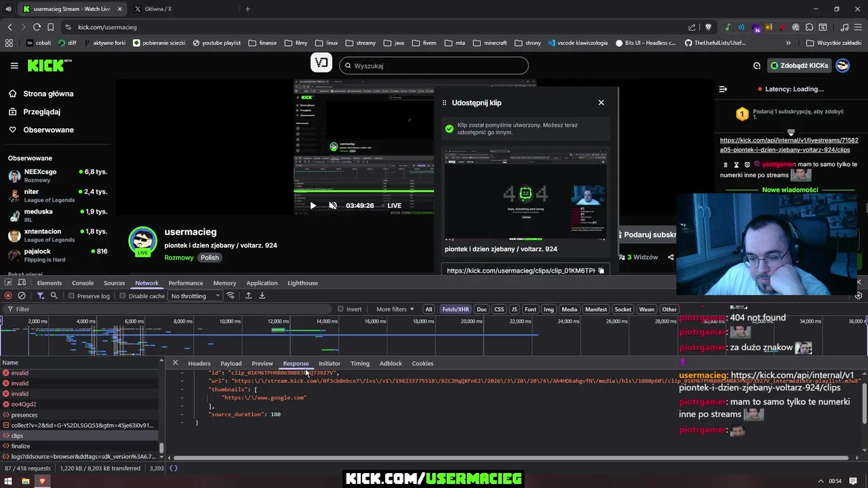
Task: Open the Headers tab of the request
Action: click(x=199, y=363)
